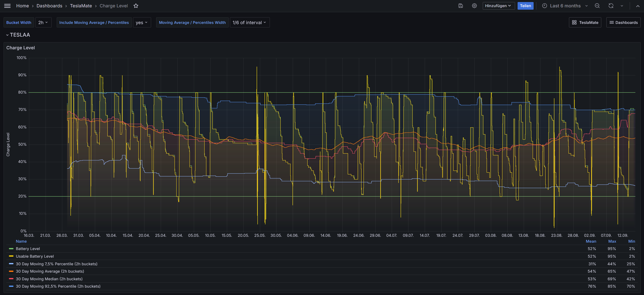Go to Home breadcrumb
The height and width of the screenshot is (295, 644).
coord(22,6)
